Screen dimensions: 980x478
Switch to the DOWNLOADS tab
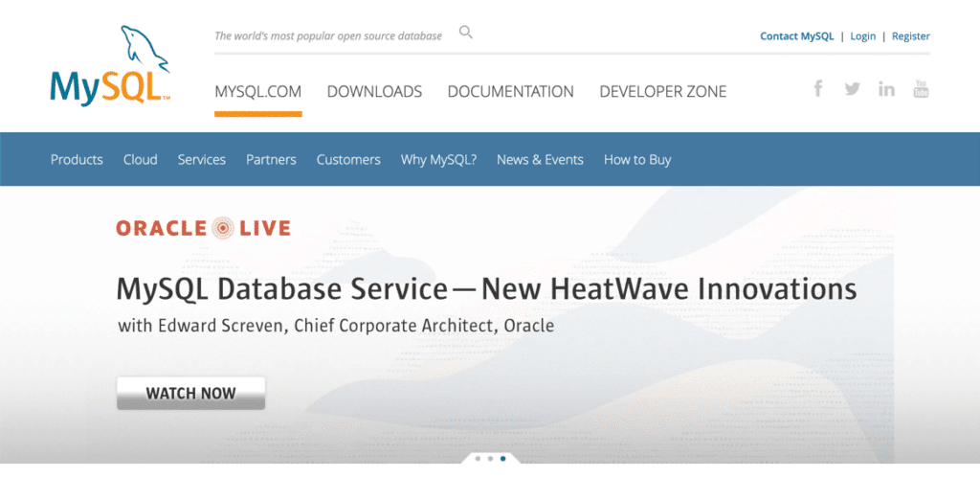tap(374, 92)
